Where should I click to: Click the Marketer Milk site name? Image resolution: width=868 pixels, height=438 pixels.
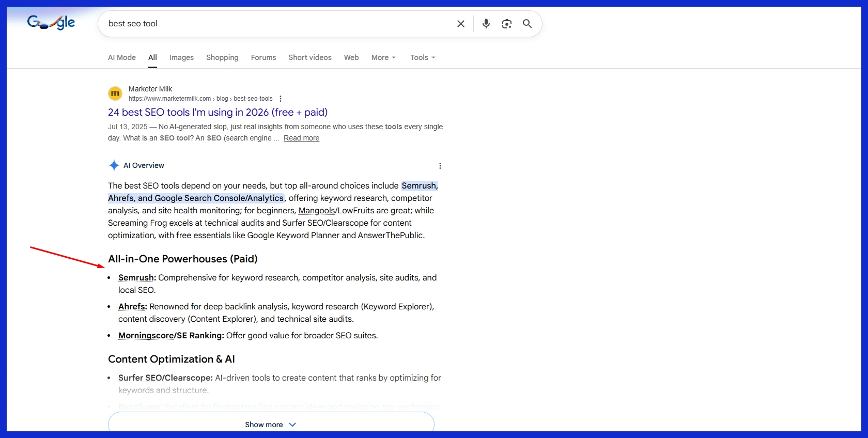point(150,89)
